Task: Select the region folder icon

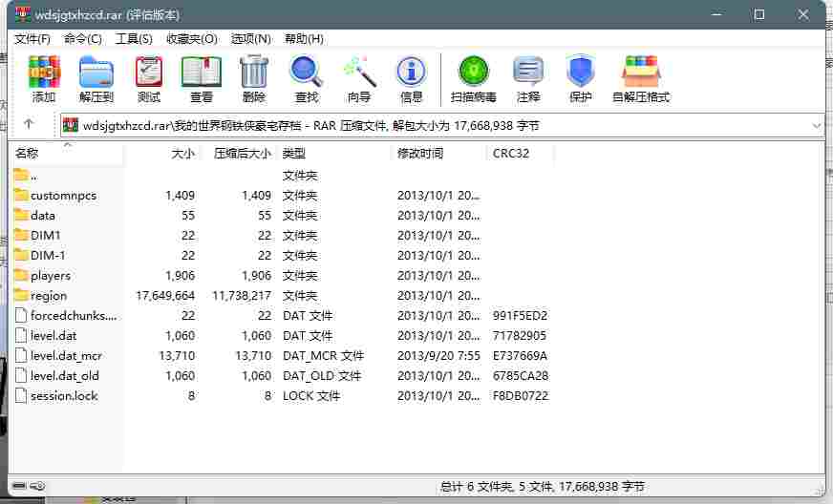Action: tap(21, 295)
